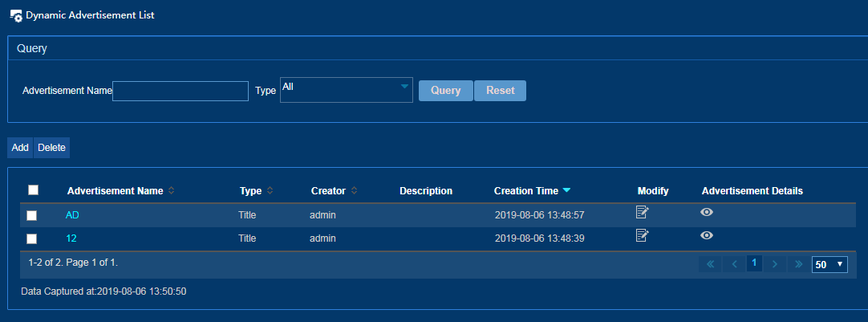The height and width of the screenshot is (322, 868).
Task: Click the Type column header text
Action: [x=250, y=190]
